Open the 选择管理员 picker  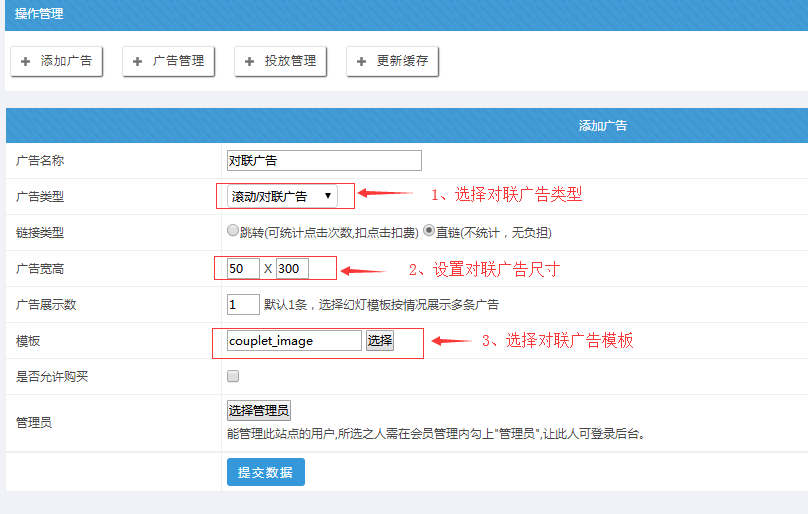(x=259, y=410)
